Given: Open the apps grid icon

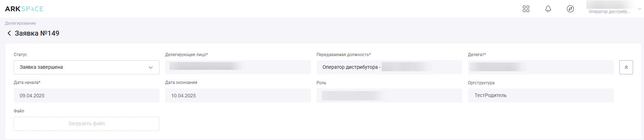Looking at the screenshot, I should click(x=526, y=9).
